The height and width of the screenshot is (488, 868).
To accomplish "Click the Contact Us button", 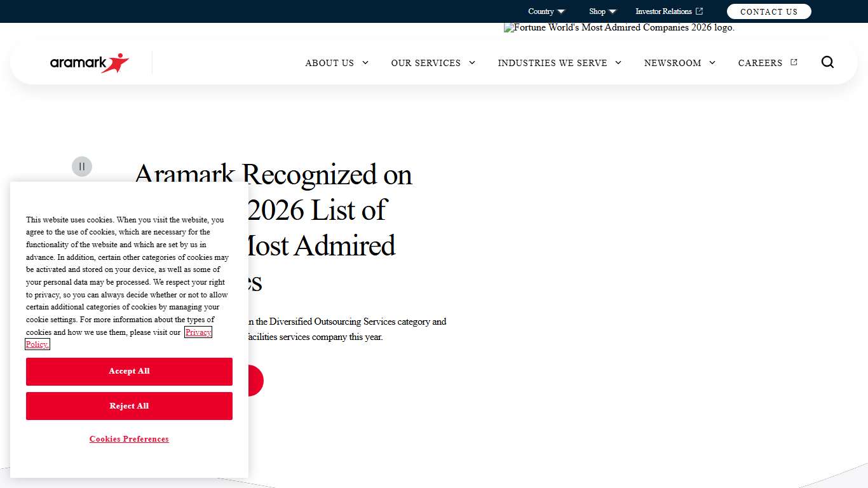I will 769,11.
